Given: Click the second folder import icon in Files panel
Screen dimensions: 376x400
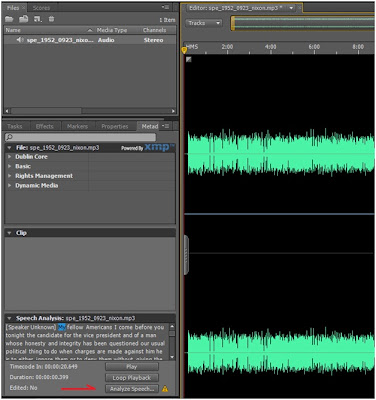Looking at the screenshot, I should click(x=23, y=19).
